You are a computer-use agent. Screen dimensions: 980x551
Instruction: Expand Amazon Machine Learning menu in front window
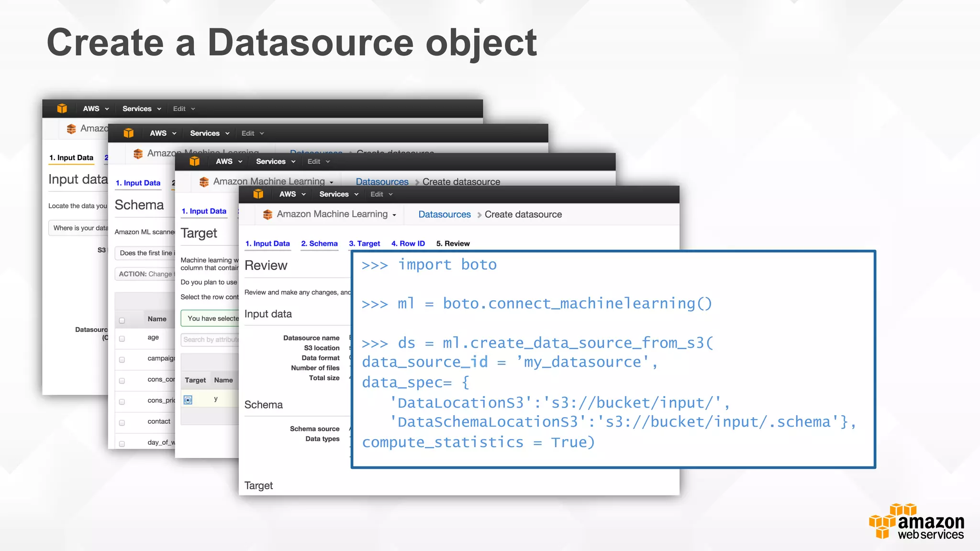336,214
